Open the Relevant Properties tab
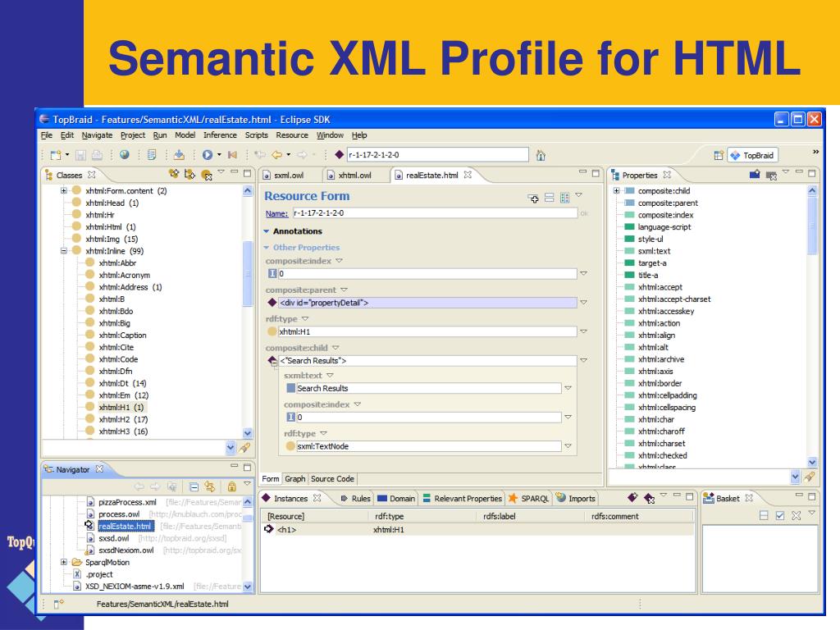Viewport: 840px width, 630px height. [463, 499]
